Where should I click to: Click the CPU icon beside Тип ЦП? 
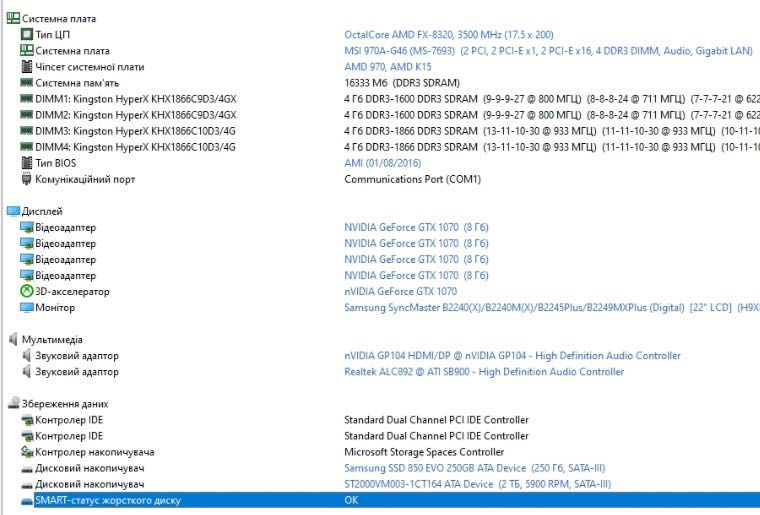coord(27,34)
